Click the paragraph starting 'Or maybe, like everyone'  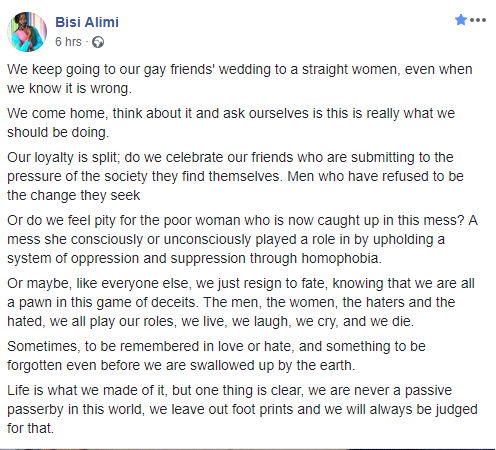(x=241, y=302)
